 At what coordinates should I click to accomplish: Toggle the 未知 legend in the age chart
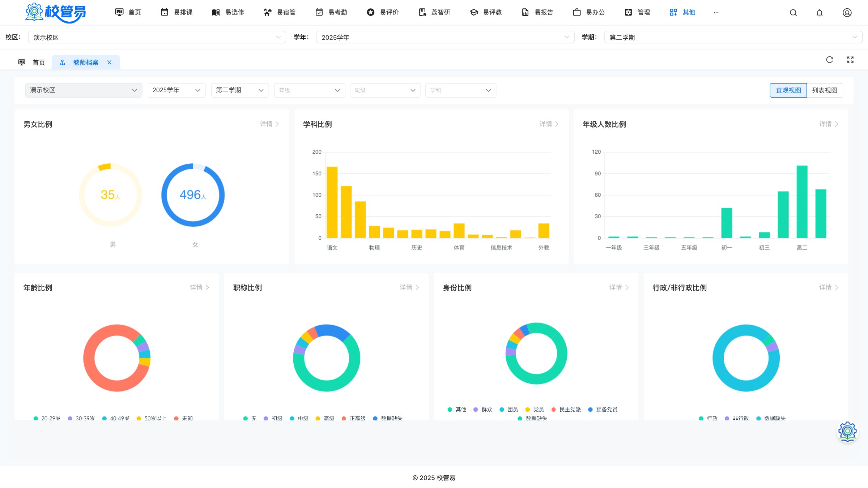[183, 418]
